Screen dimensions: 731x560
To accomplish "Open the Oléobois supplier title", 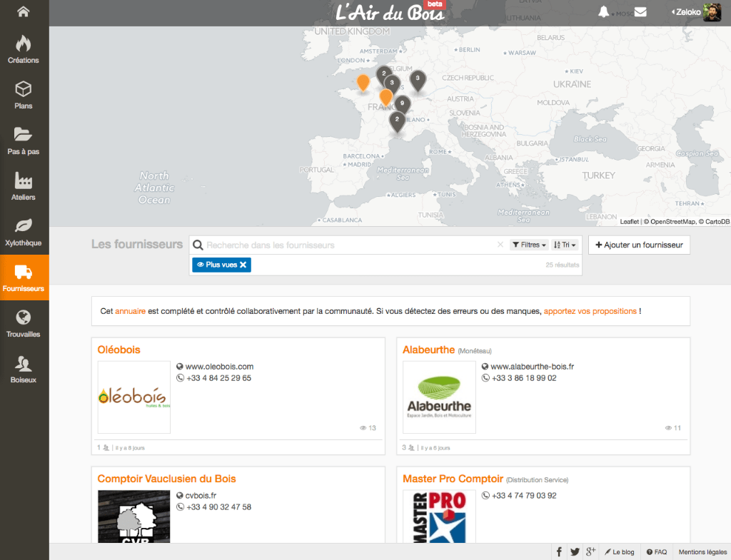I will (119, 350).
